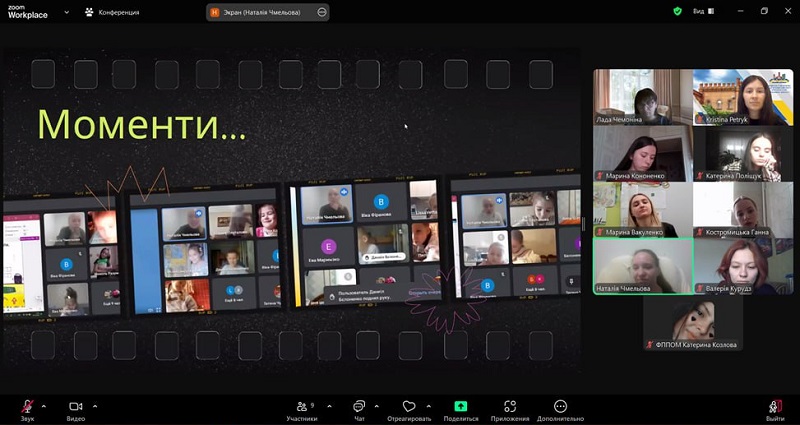Open the Дополнительно more options menu
Image resolution: width=800 pixels, height=425 pixels.
tap(560, 410)
